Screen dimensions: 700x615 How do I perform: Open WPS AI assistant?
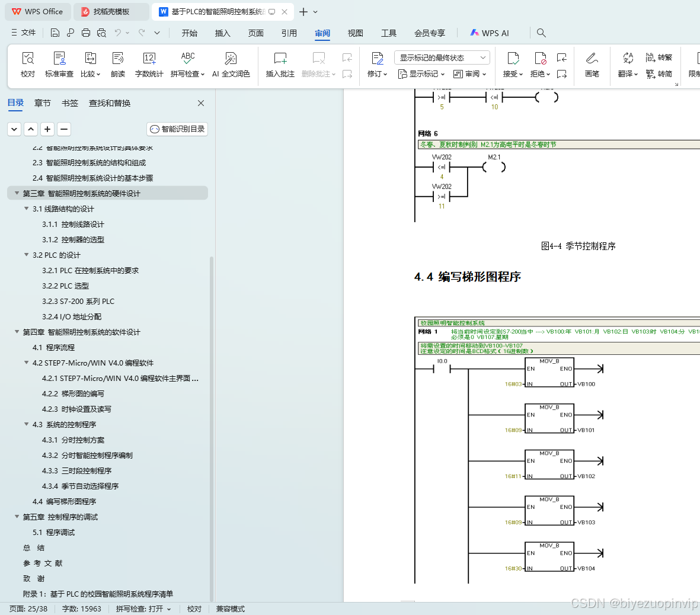(x=490, y=33)
